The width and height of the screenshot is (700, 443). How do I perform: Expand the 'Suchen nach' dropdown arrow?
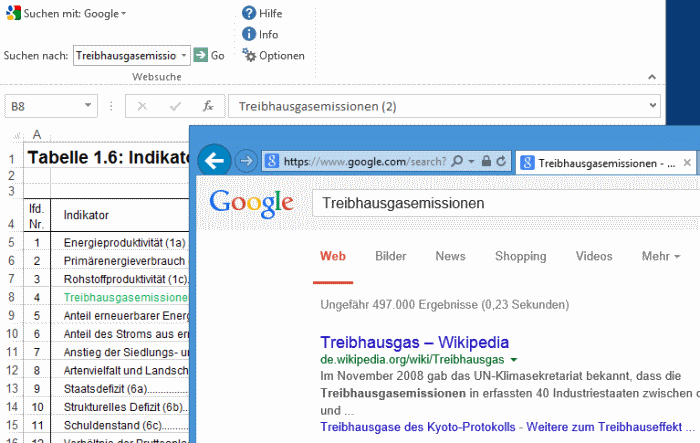coord(184,55)
